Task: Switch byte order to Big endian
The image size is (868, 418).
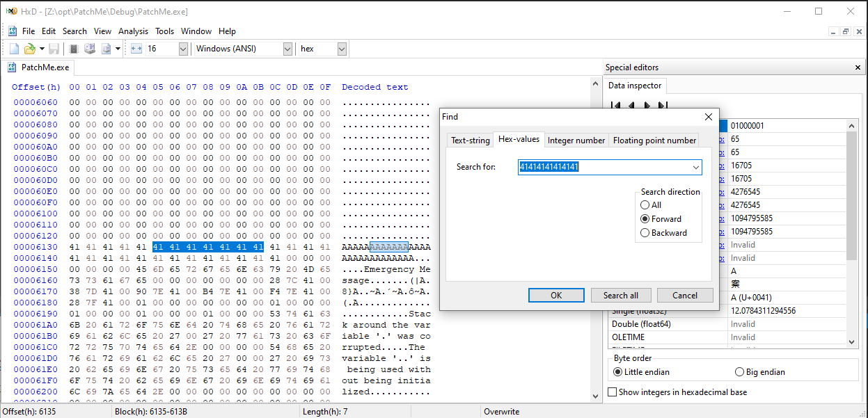Action: [x=739, y=371]
